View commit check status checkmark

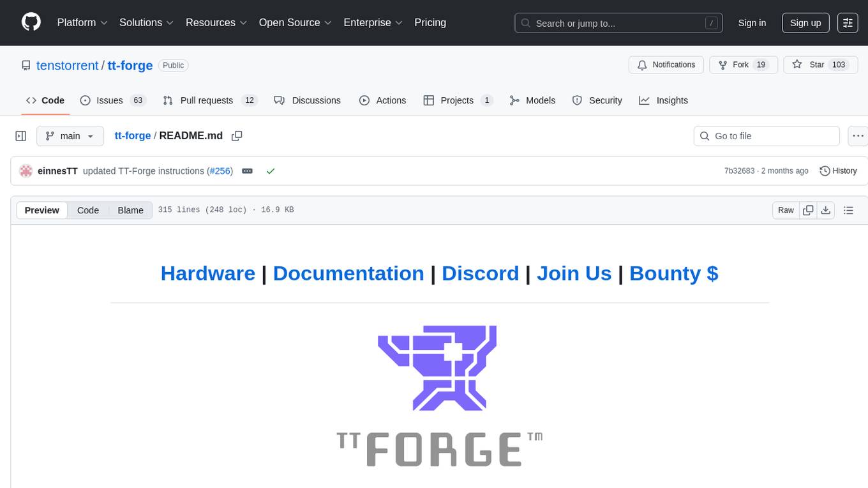(271, 171)
